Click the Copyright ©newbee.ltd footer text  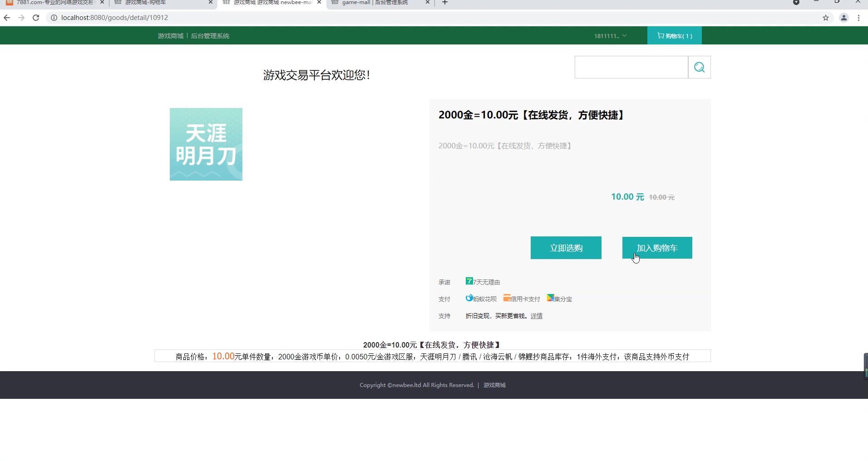417,385
